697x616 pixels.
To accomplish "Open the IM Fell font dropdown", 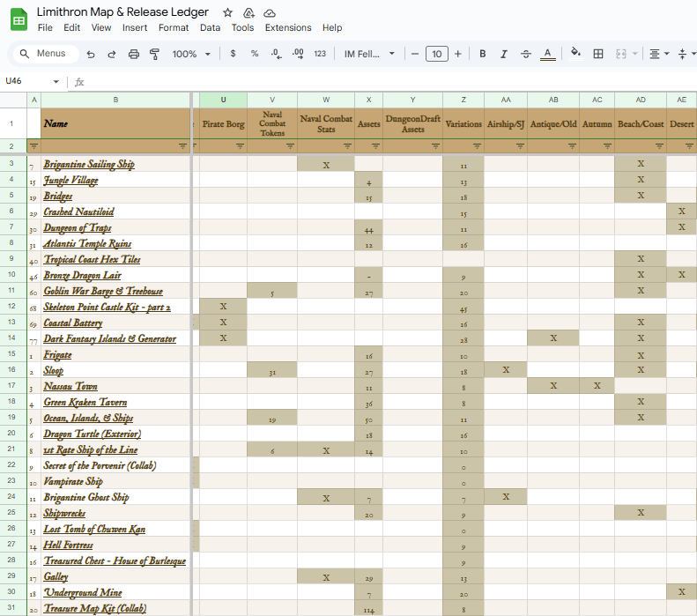I will click(x=369, y=54).
